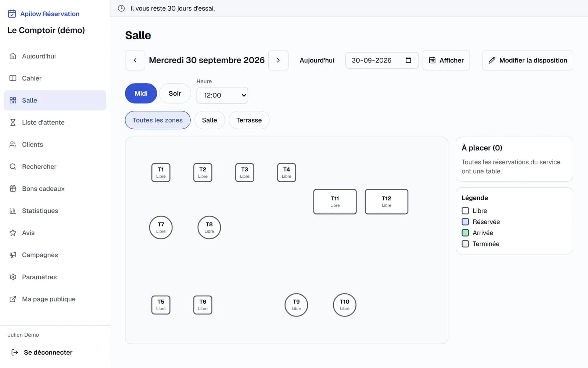
Task: Select table T6 on the floor plan
Action: tap(203, 305)
